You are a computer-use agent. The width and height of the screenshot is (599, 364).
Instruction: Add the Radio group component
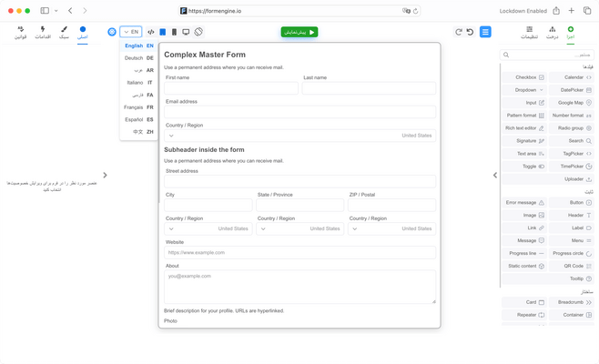click(572, 128)
